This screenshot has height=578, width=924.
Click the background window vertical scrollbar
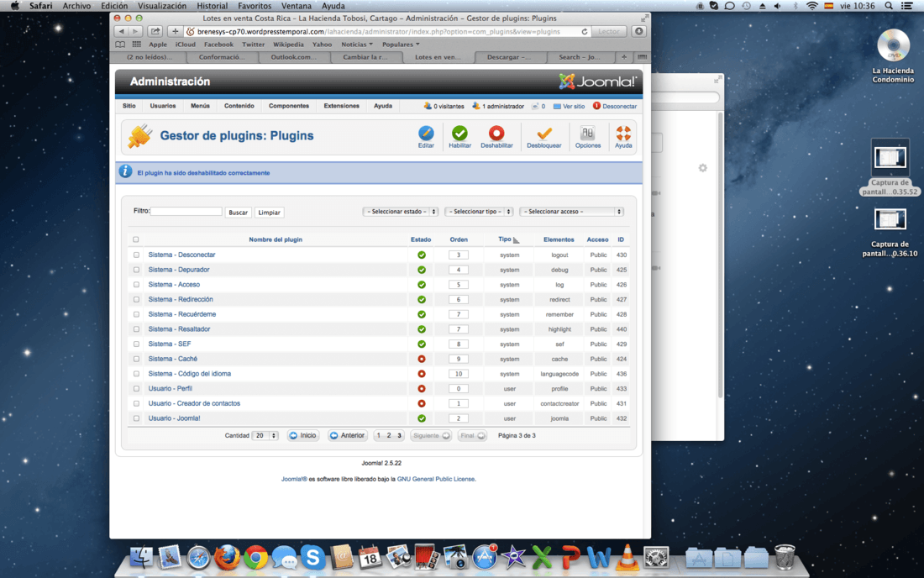[x=720, y=254]
